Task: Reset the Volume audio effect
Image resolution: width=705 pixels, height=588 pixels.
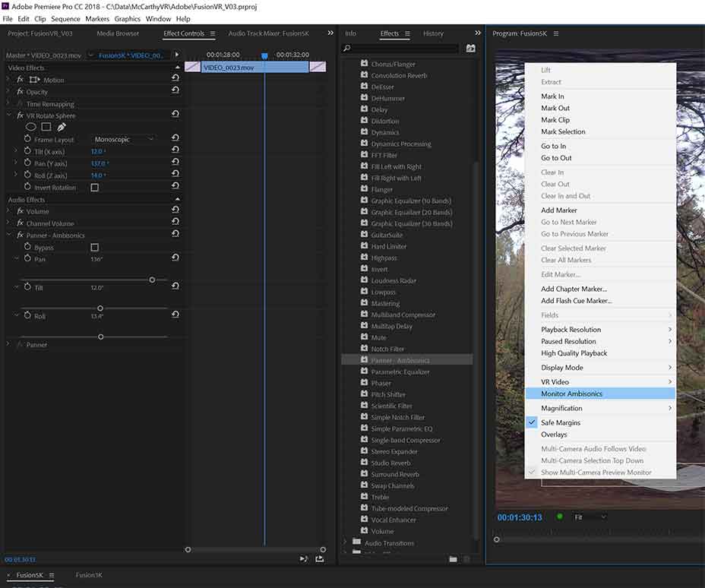Action: (x=175, y=210)
